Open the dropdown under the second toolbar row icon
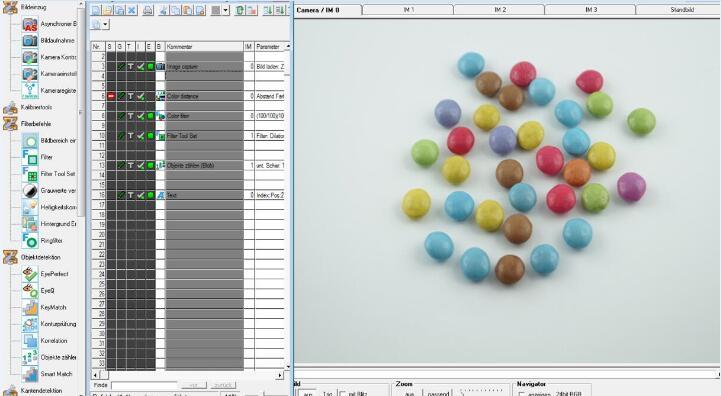This screenshot has width=721, height=396. pos(105,24)
